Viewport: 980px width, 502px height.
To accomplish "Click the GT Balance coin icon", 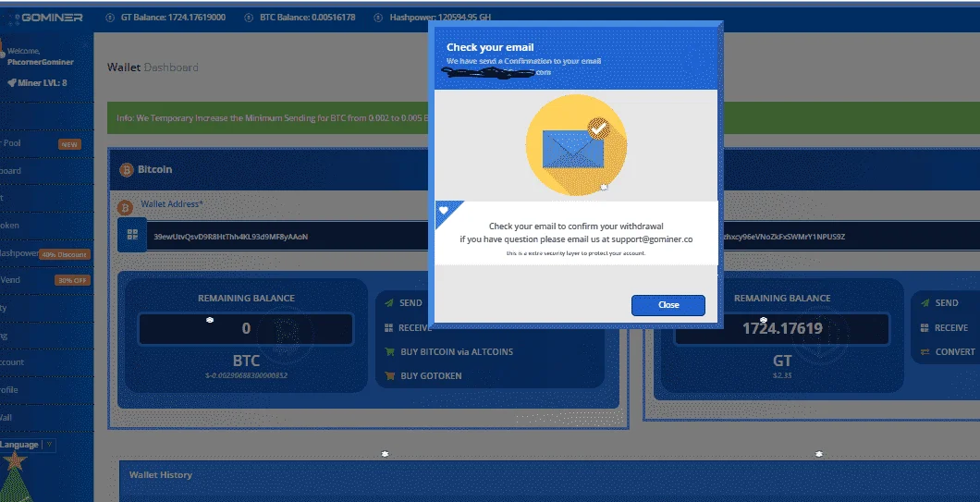I will pyautogui.click(x=110, y=18).
